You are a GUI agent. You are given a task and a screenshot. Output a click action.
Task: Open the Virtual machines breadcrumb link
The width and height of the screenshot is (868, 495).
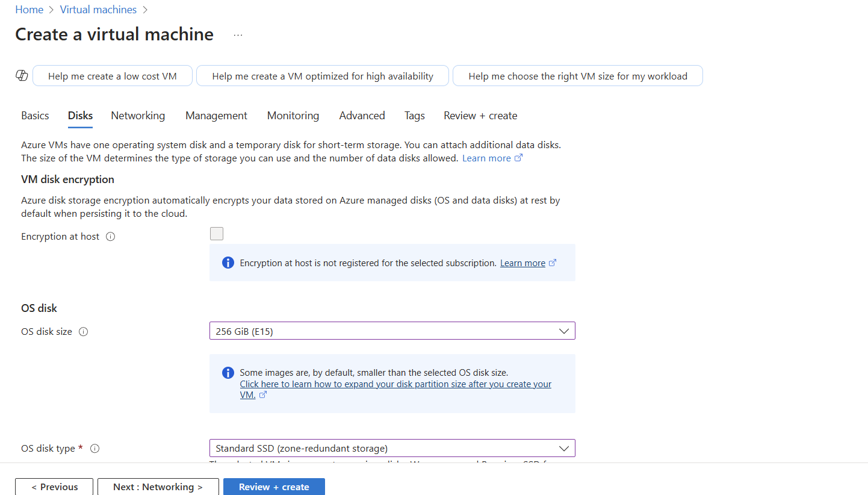point(98,10)
